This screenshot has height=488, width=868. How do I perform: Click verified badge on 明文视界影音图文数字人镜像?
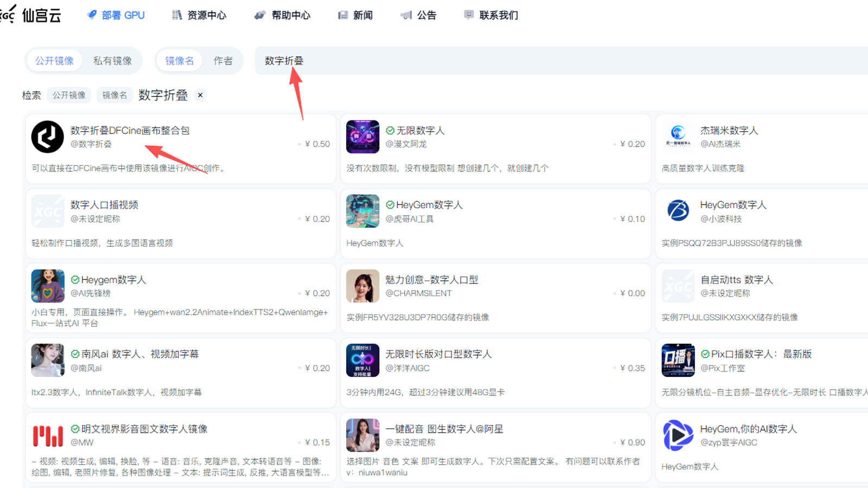[75, 429]
